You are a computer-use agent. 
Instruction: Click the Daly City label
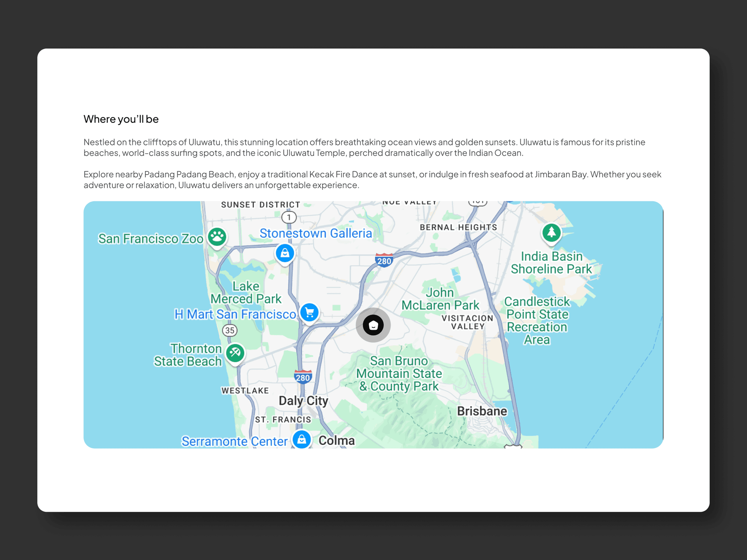click(x=303, y=401)
